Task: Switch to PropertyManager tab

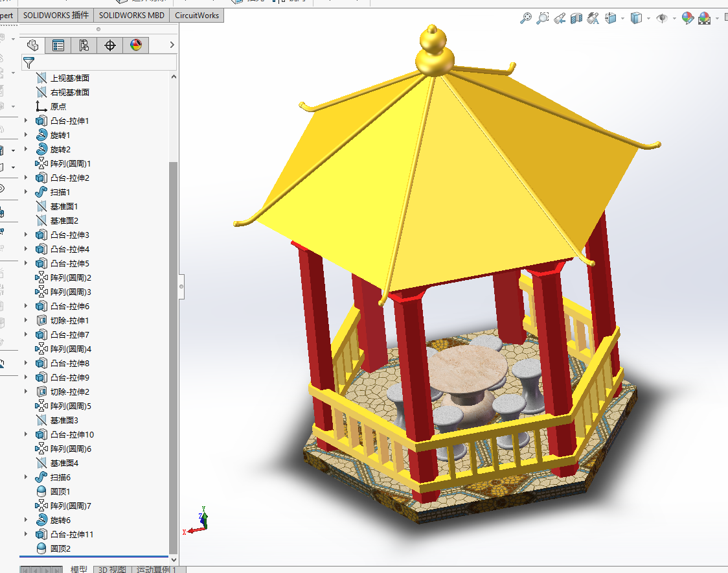Action: coord(58,45)
